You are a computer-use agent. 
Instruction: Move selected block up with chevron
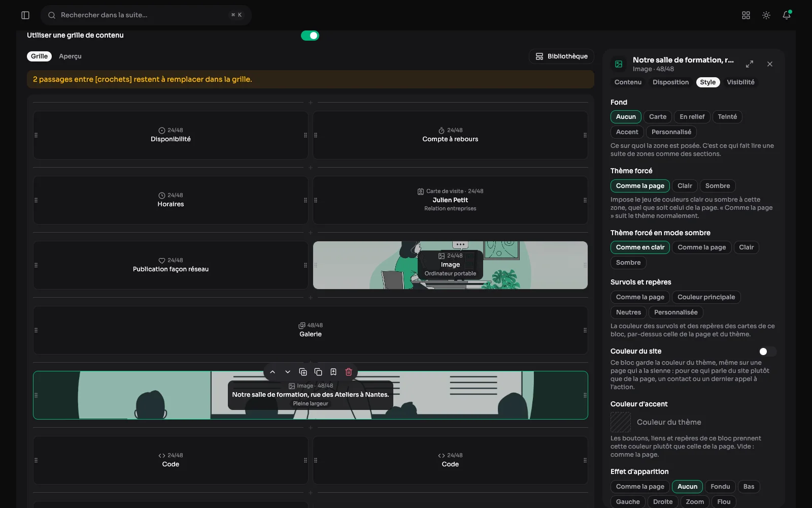tap(273, 372)
